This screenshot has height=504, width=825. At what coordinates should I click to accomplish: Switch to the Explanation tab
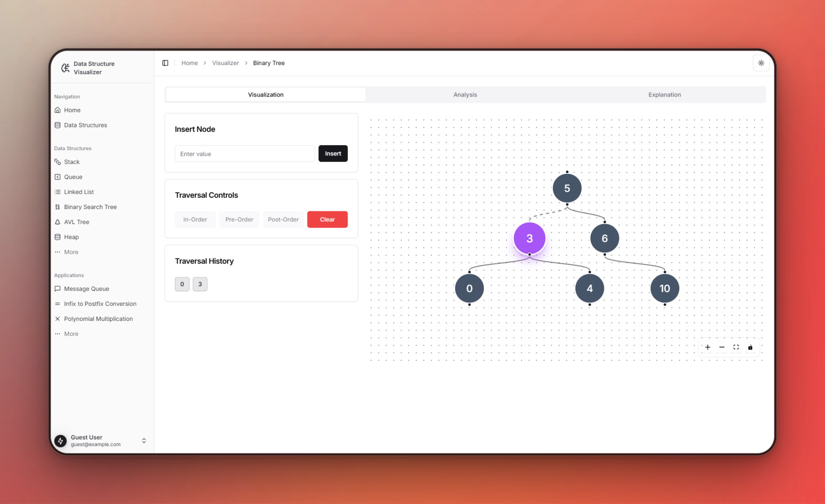coord(665,94)
